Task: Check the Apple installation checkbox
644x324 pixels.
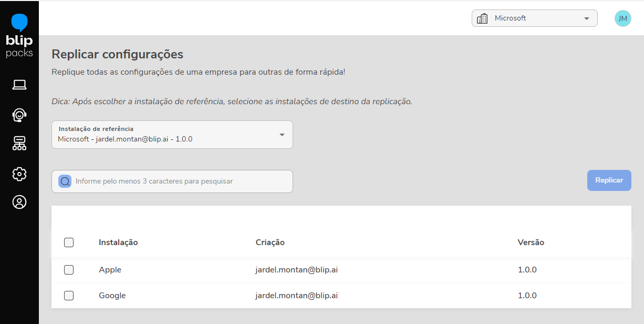Action: tap(69, 270)
